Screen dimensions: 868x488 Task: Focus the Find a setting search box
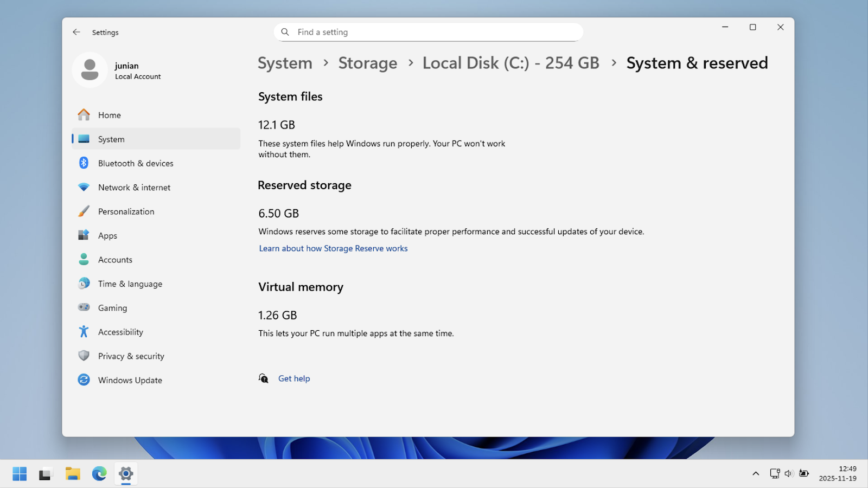point(429,32)
